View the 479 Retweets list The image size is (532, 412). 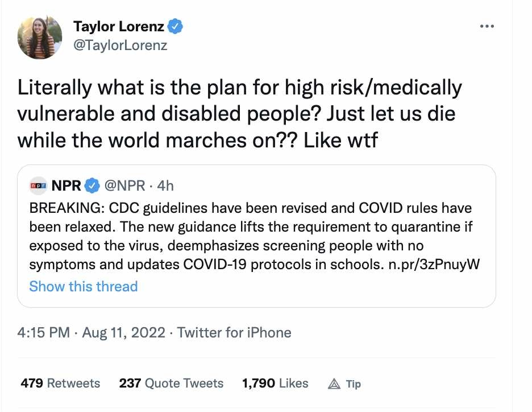click(60, 383)
